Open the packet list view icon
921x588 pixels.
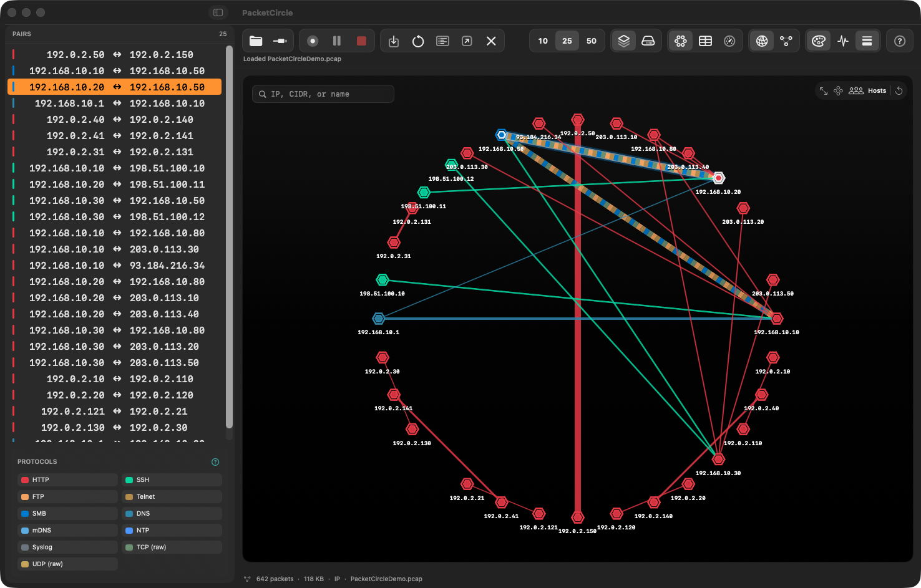442,41
